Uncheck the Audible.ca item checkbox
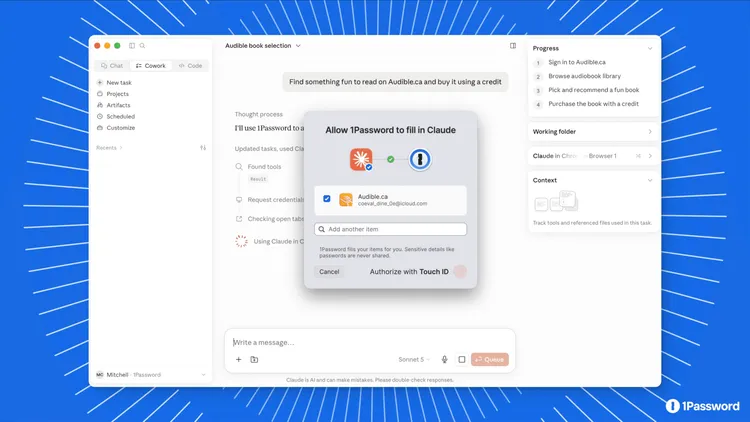This screenshot has width=750, height=422. (327, 199)
